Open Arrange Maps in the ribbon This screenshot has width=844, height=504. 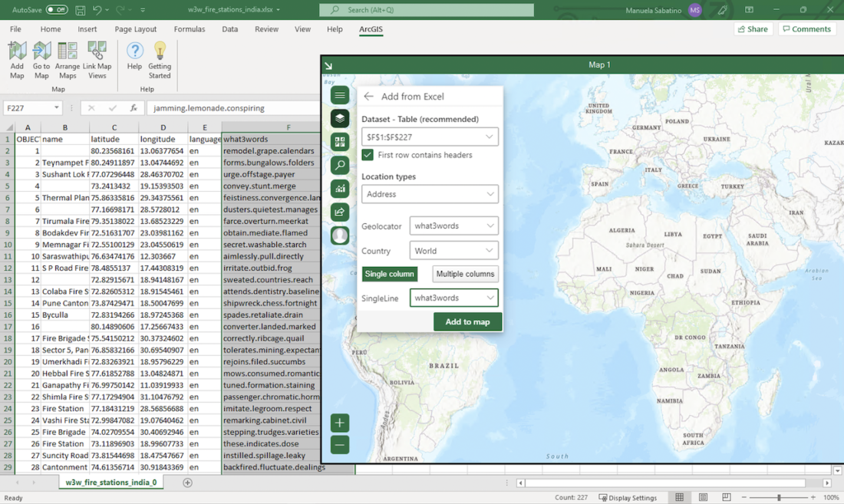point(68,60)
